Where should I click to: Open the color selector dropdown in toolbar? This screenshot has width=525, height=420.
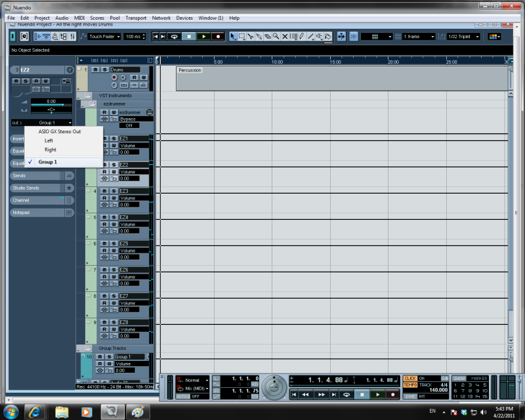(x=495, y=37)
